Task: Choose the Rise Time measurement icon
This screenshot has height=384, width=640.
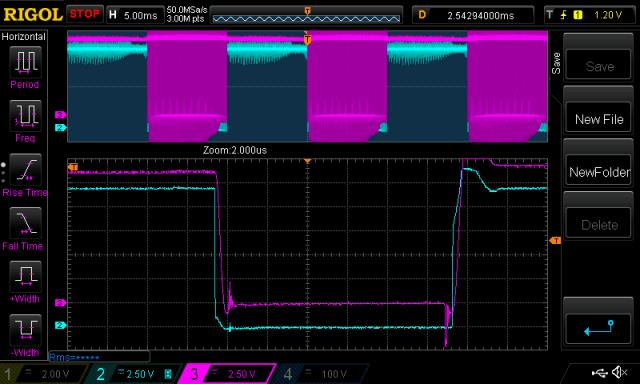Action: point(25,169)
